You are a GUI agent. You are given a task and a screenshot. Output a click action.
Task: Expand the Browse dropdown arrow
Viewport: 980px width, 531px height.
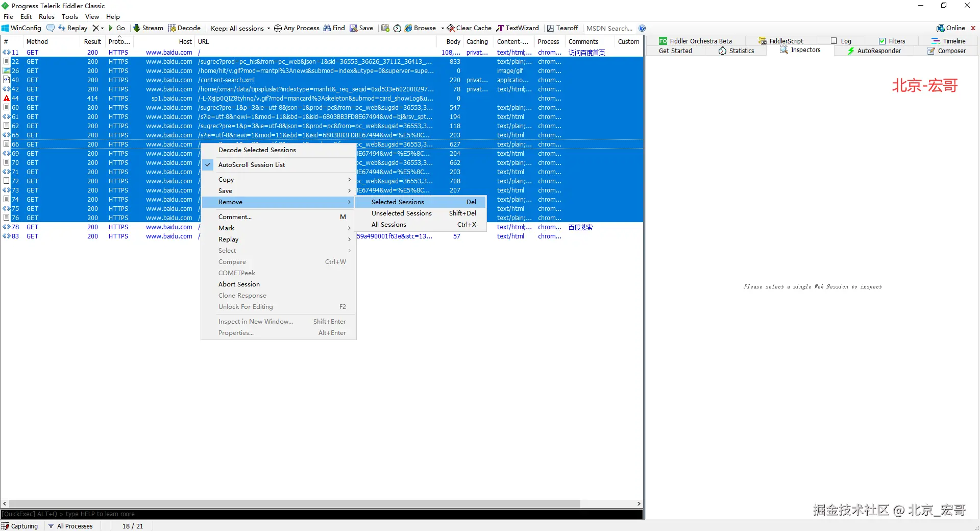coord(443,28)
